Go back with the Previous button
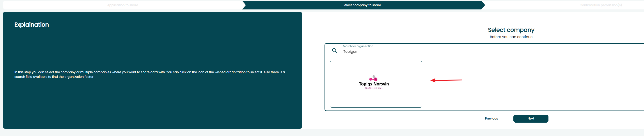This screenshot has width=644, height=136. (x=491, y=118)
